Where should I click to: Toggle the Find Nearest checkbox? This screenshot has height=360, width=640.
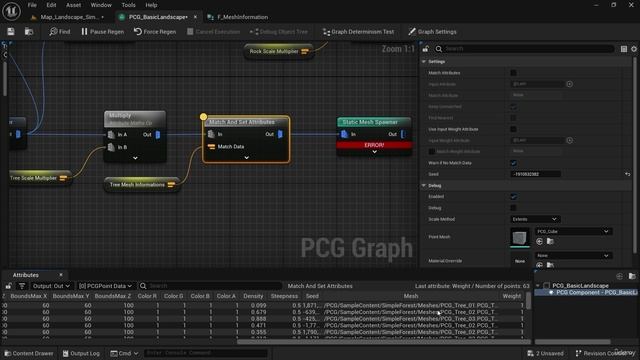[x=513, y=118]
